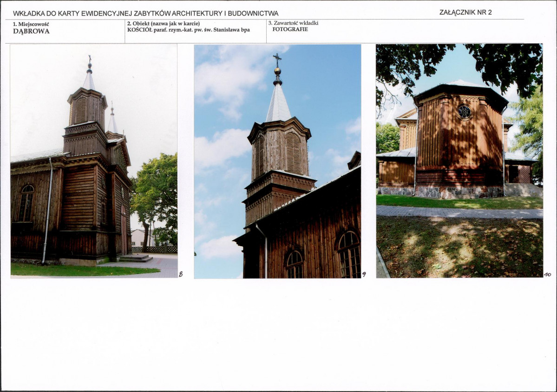Click the drainpipe in photo 8
This screenshot has width=557, height=392.
coord(47,211)
